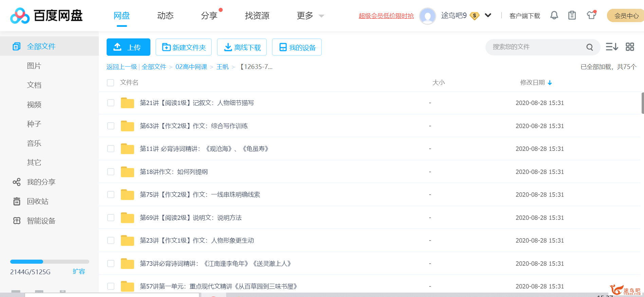Screen dimensions: 644x297
Task: Check the box for 第63讲 folder
Action: click(111, 126)
